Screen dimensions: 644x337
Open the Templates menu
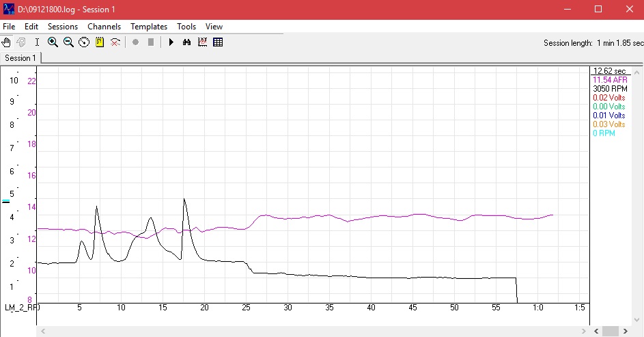(x=149, y=27)
